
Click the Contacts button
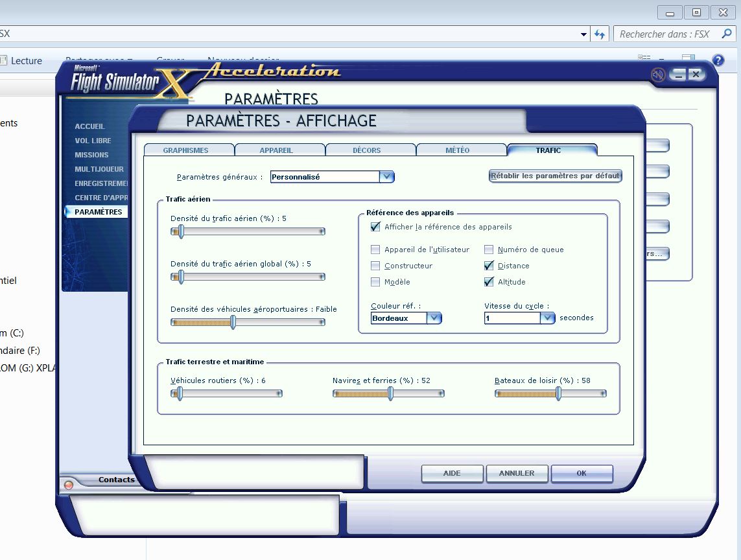[x=116, y=480]
